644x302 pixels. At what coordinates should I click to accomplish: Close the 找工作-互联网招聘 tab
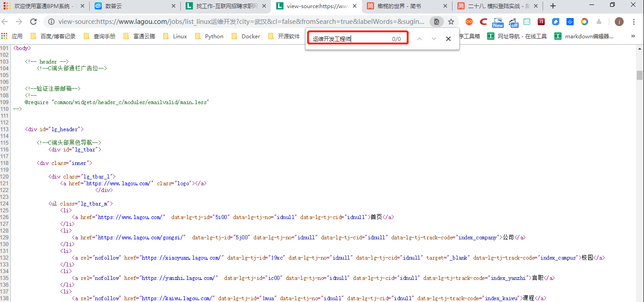point(264,6)
